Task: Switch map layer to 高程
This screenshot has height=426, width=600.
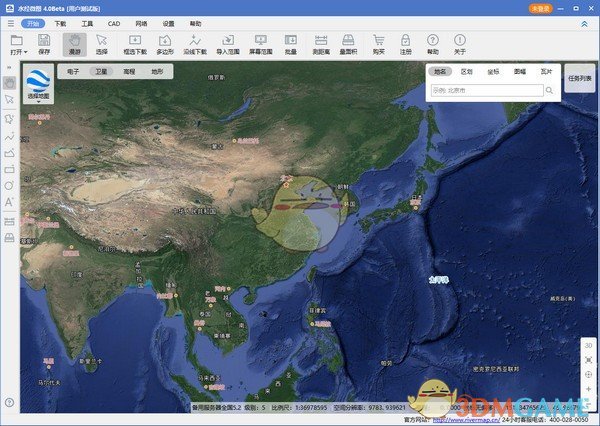Action: 129,72
